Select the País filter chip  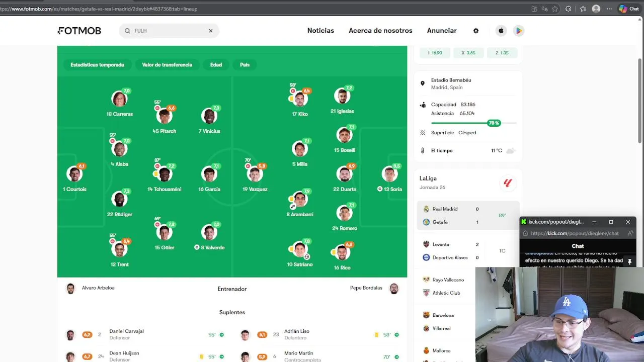(x=245, y=65)
